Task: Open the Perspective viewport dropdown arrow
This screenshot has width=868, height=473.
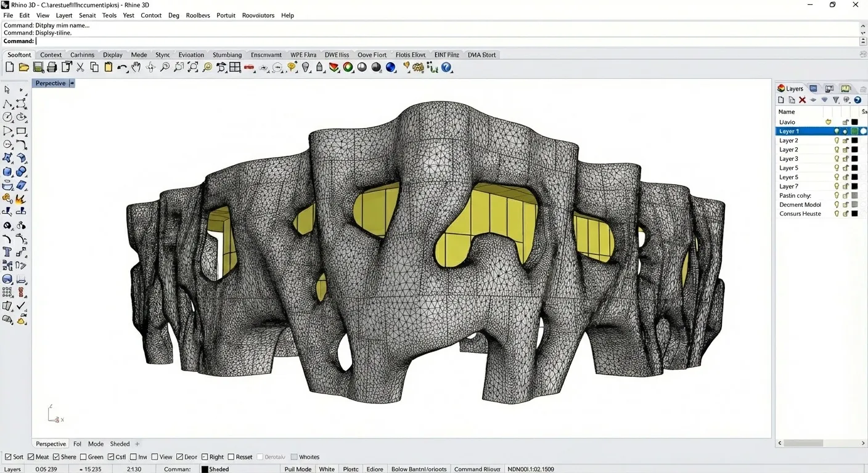Action: (x=72, y=83)
